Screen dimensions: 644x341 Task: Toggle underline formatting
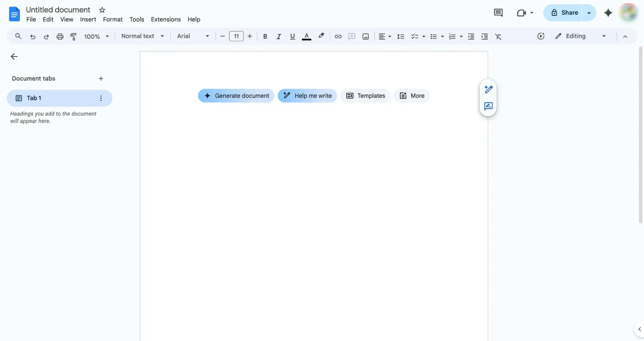(x=292, y=37)
